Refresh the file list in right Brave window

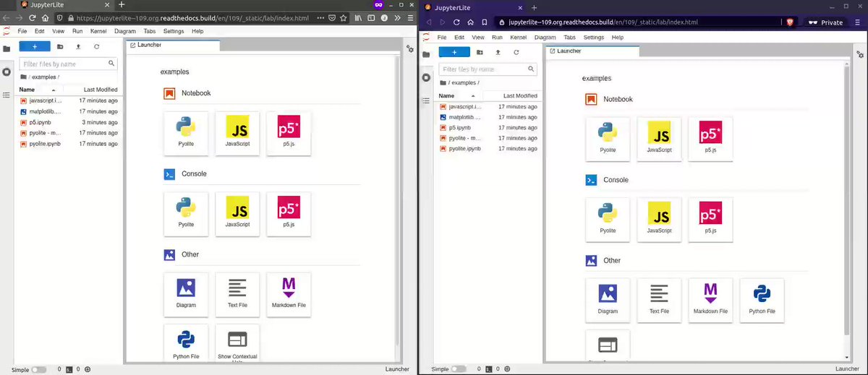point(516,52)
